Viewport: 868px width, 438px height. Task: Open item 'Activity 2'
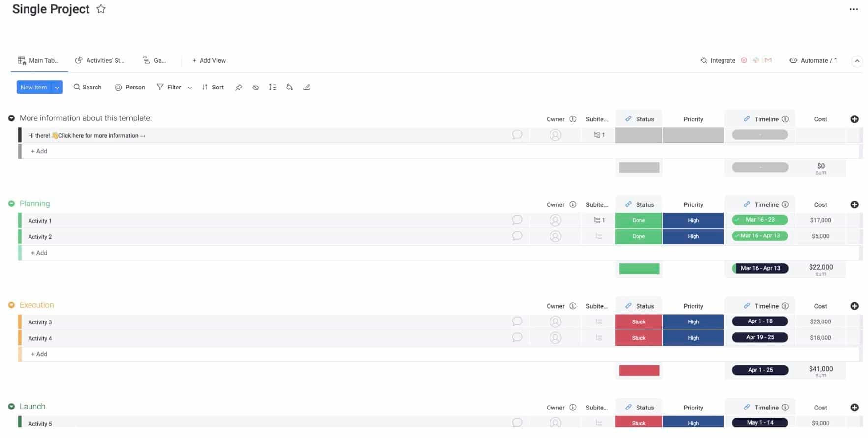pyautogui.click(x=40, y=237)
